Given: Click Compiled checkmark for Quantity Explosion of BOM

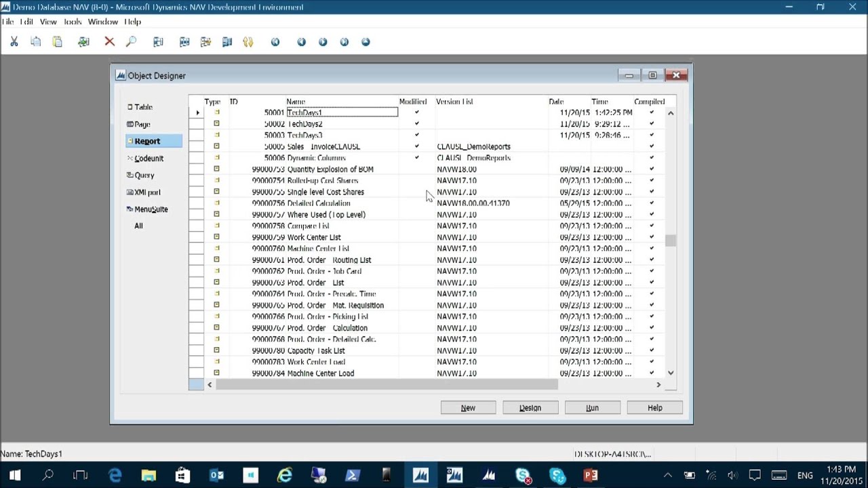Looking at the screenshot, I should (652, 169).
